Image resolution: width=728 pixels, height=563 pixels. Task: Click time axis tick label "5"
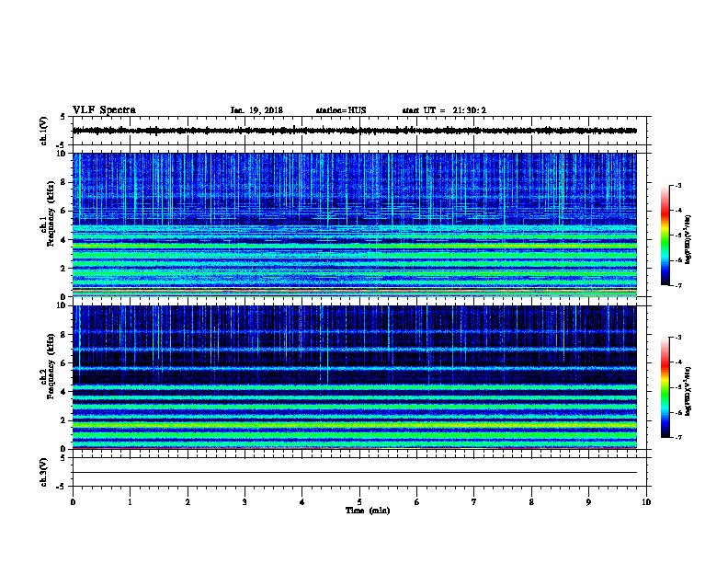(x=359, y=502)
